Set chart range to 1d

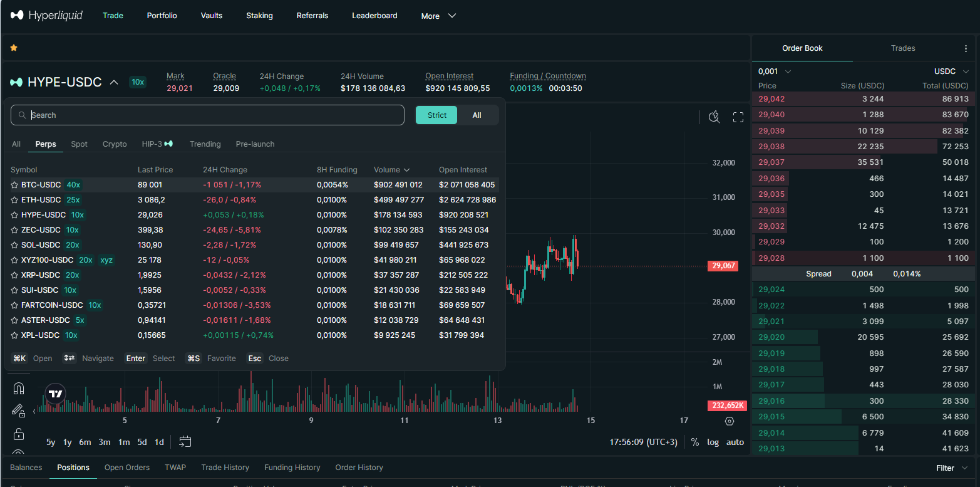click(x=159, y=442)
